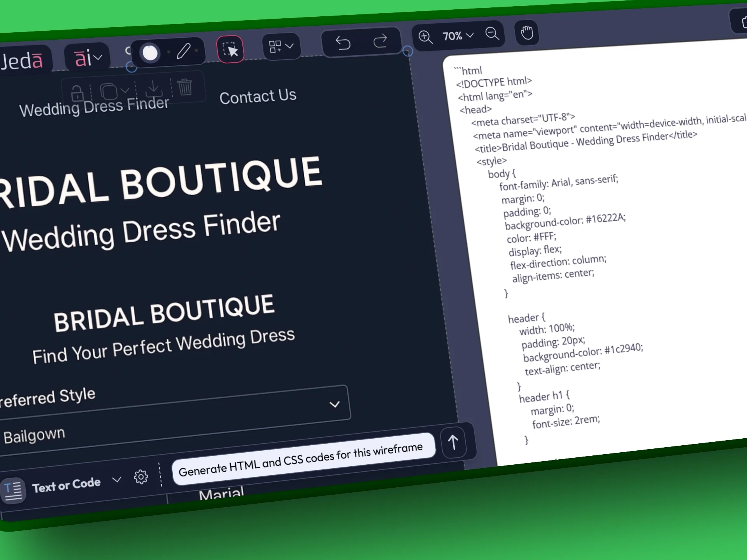Expand the Preferred Style select box
Screen dimensions: 747x560
(334, 404)
